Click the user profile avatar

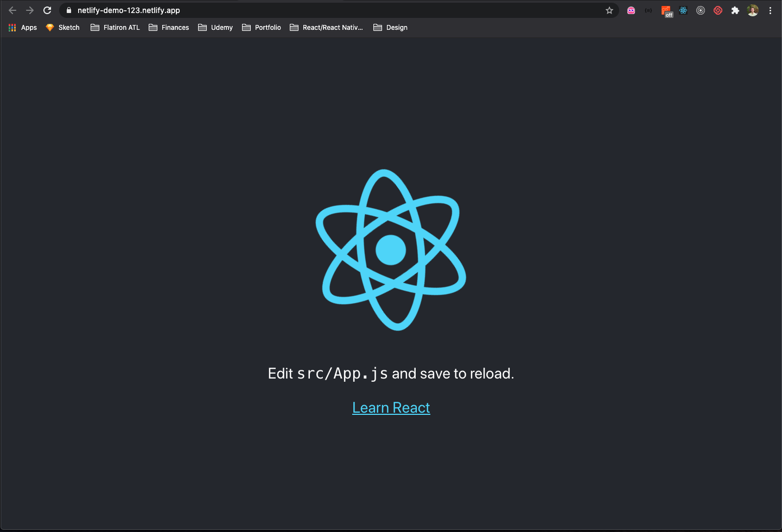[x=753, y=10]
